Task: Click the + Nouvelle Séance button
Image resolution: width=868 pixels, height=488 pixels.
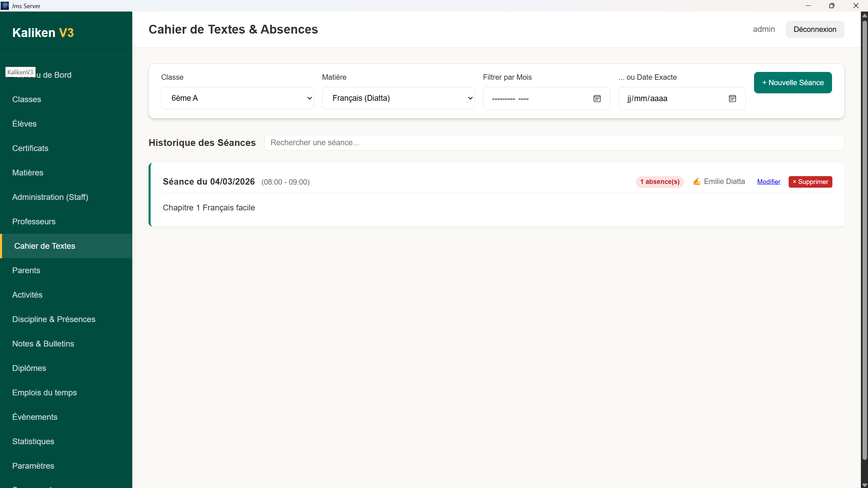Action: [793, 82]
